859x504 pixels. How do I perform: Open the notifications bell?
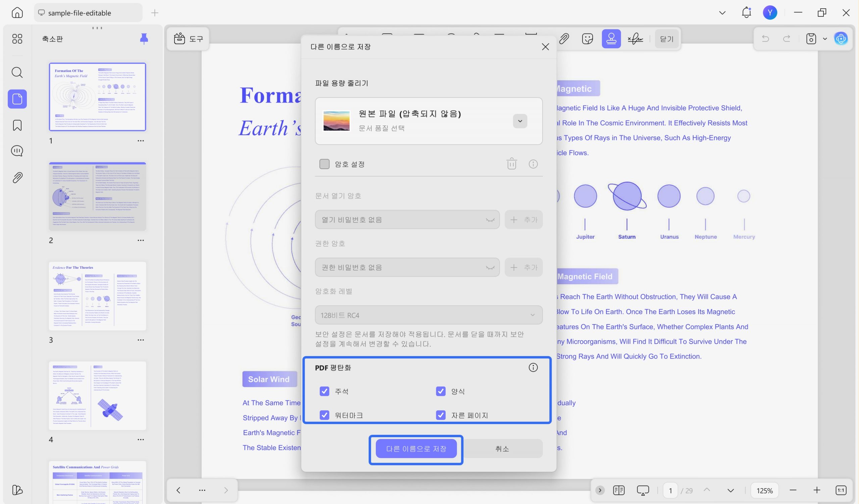tap(746, 13)
